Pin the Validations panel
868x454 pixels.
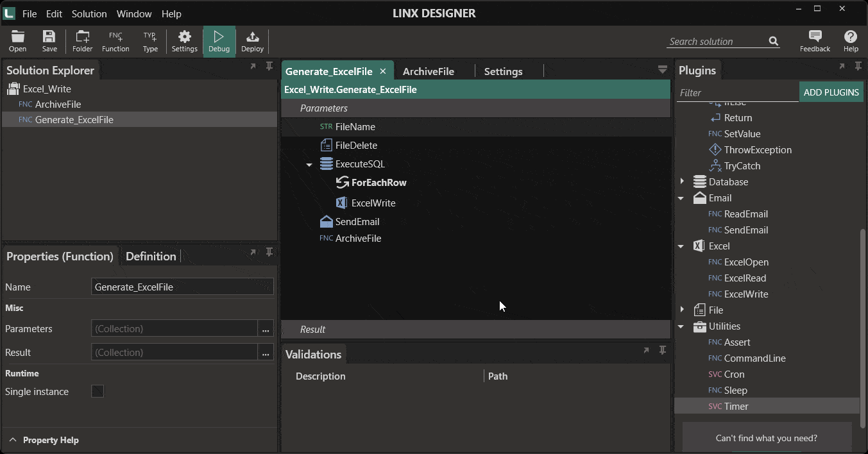coord(663,350)
